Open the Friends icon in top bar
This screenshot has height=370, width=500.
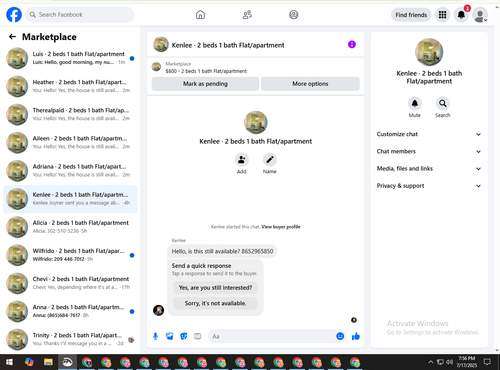pos(247,15)
